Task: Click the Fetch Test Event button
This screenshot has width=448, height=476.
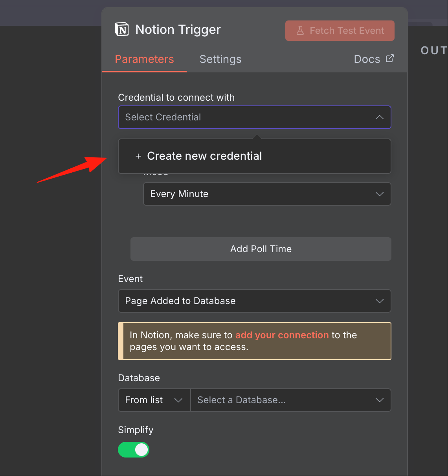Action: coord(340,31)
